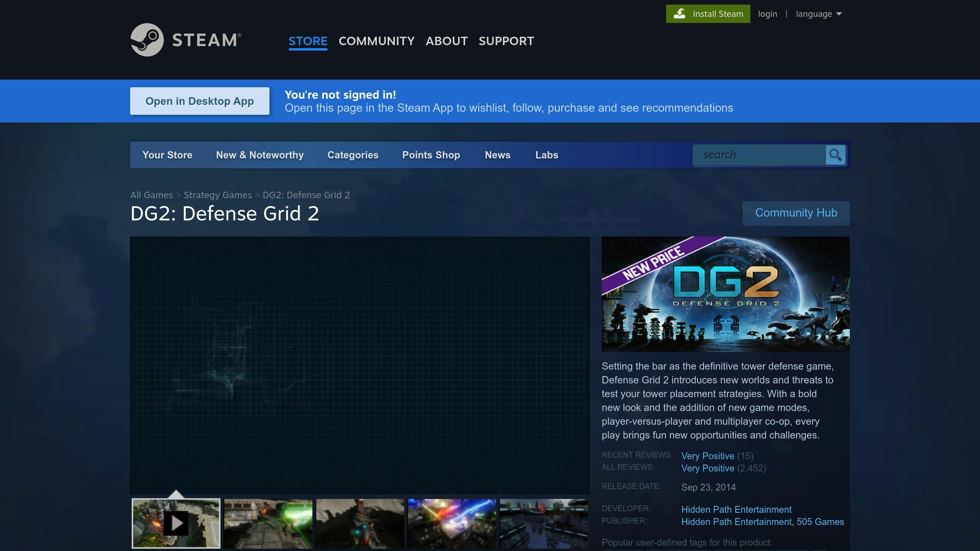Select Labs from the store navigation
980x551 pixels.
(x=546, y=155)
